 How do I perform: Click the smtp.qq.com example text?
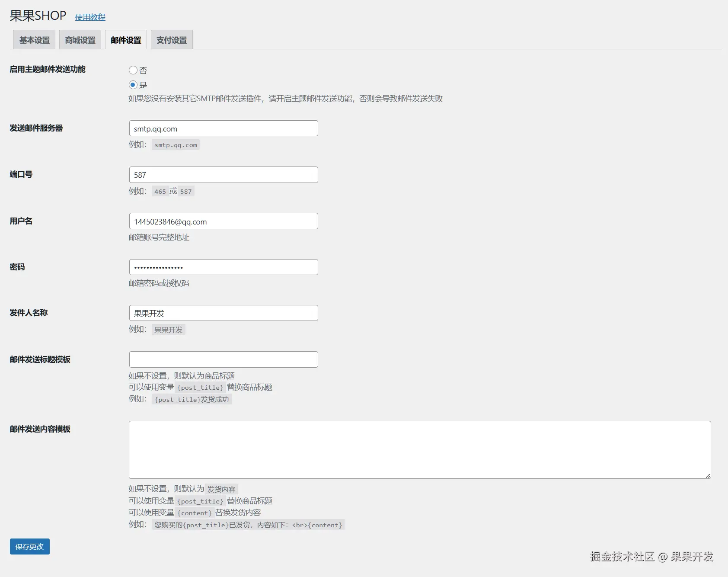[175, 145]
